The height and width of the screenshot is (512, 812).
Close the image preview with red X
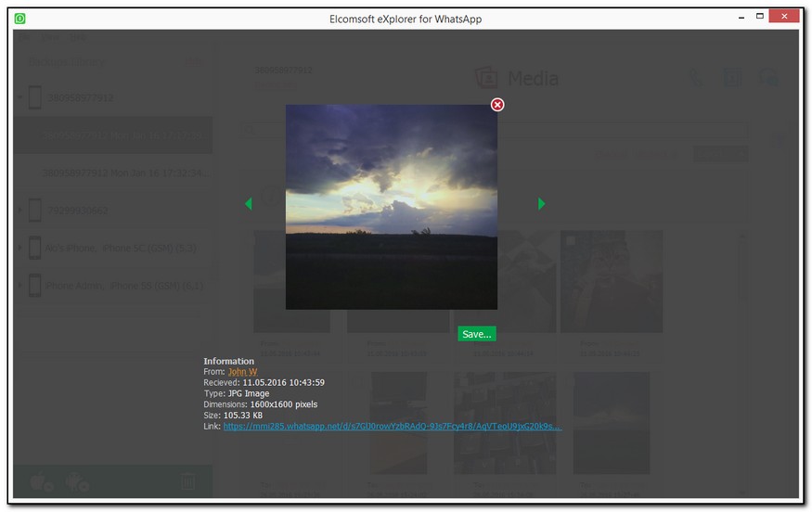[497, 105]
